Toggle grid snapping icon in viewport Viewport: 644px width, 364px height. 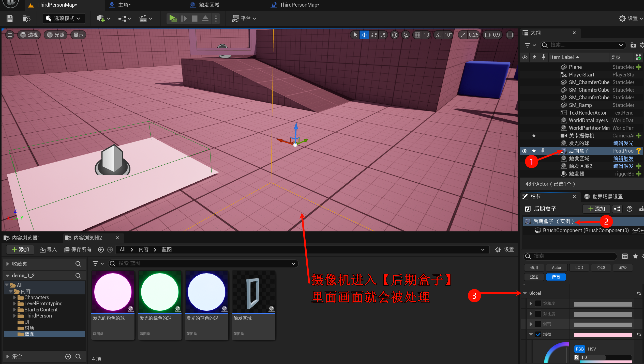coord(417,35)
